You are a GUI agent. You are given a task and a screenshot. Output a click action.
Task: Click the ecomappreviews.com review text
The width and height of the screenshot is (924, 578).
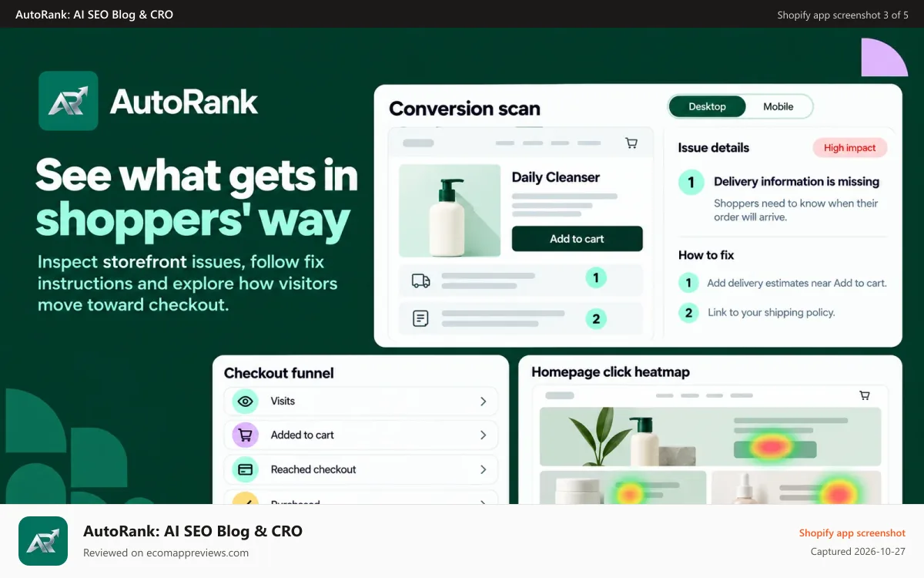point(166,553)
